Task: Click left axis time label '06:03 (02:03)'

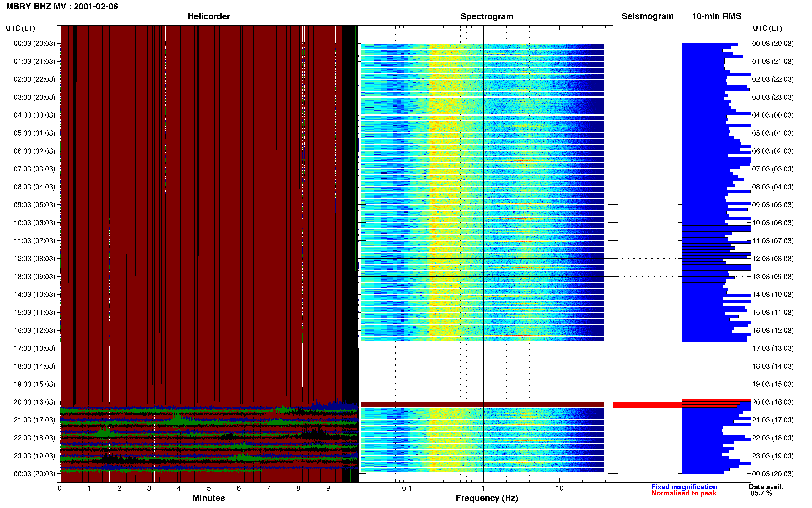Action: (x=34, y=151)
